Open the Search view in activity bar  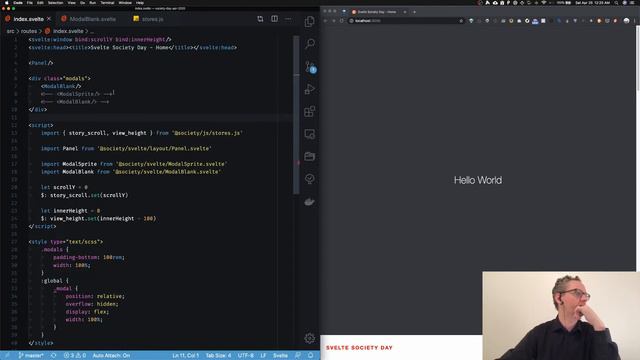pyautogui.click(x=309, y=44)
